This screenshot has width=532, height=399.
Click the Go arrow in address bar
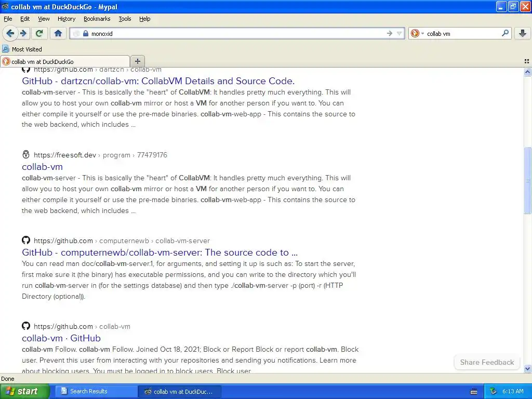[x=390, y=33]
